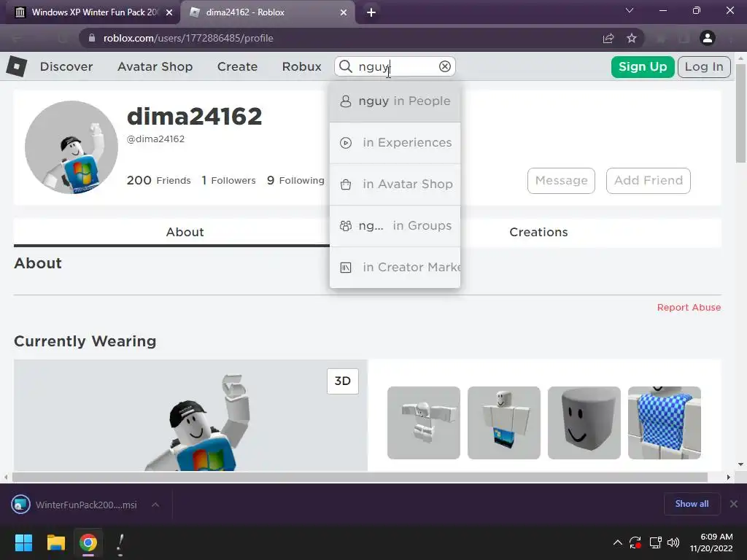Show hidden system tray icons
Image resolution: width=747 pixels, height=560 pixels.
coord(617,542)
